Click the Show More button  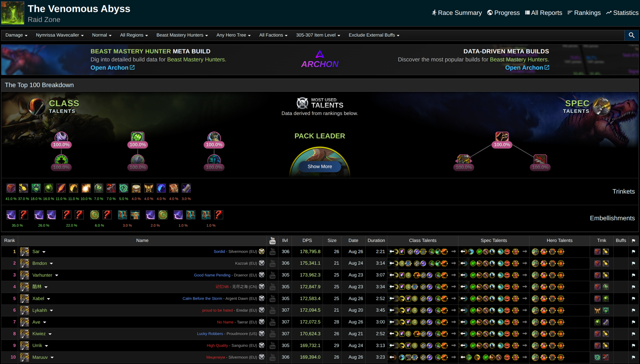[320, 166]
